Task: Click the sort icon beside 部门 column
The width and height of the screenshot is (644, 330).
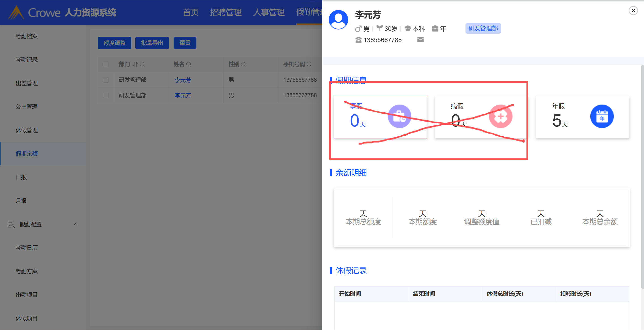Action: point(135,64)
